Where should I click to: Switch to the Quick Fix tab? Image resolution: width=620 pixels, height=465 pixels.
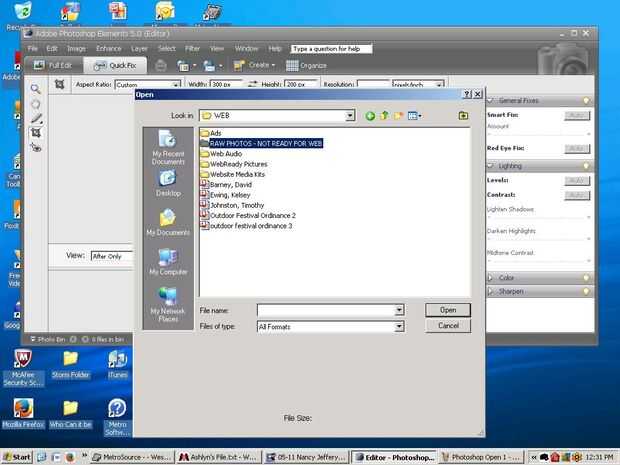[115, 65]
